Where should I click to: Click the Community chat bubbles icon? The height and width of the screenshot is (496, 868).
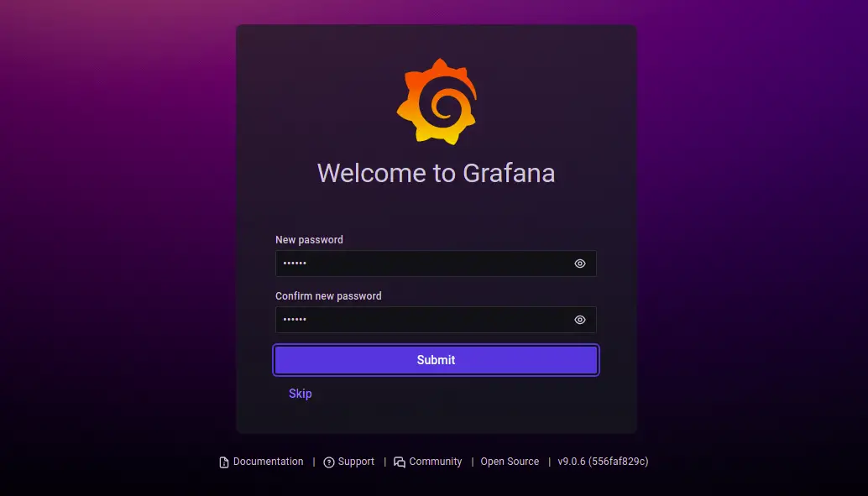pos(399,462)
